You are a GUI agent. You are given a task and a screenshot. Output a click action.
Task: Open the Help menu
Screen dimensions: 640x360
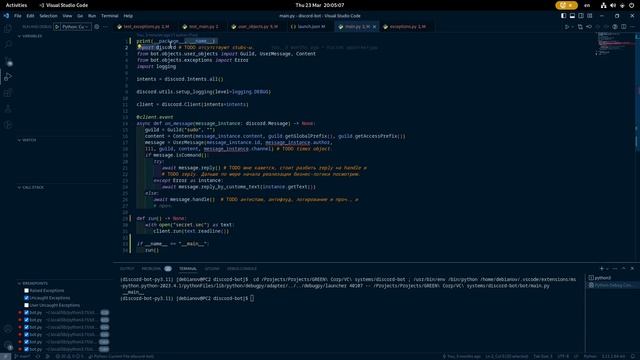128,16
